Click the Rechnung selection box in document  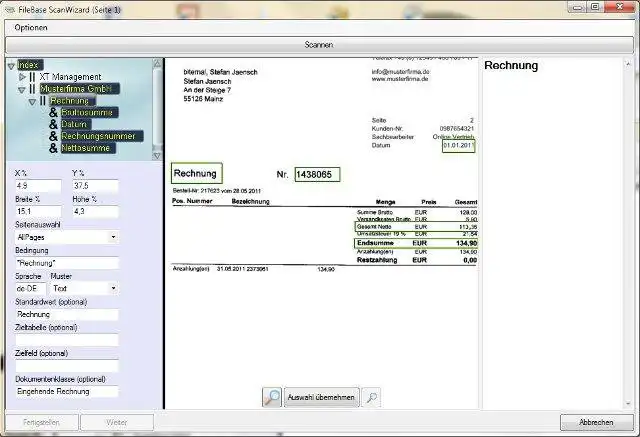(x=197, y=173)
